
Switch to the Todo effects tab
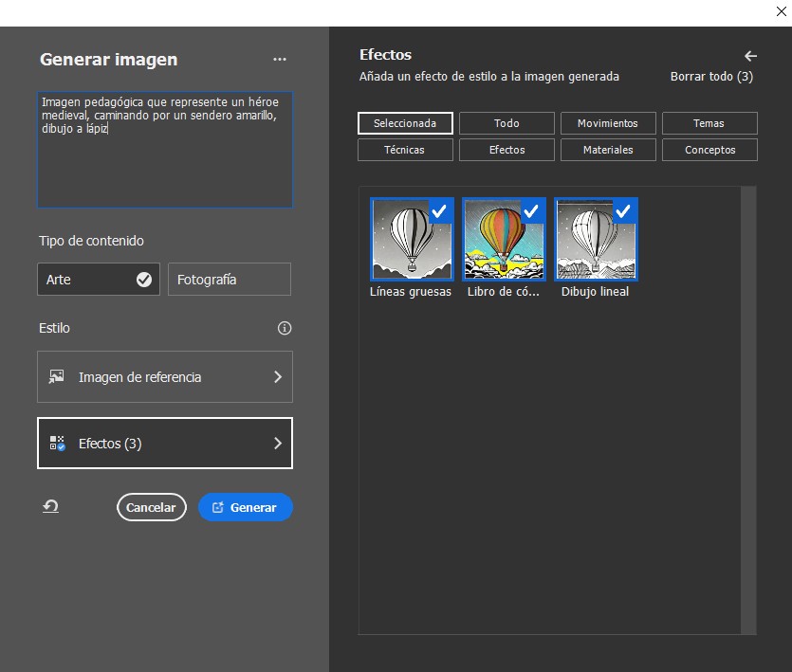point(507,123)
